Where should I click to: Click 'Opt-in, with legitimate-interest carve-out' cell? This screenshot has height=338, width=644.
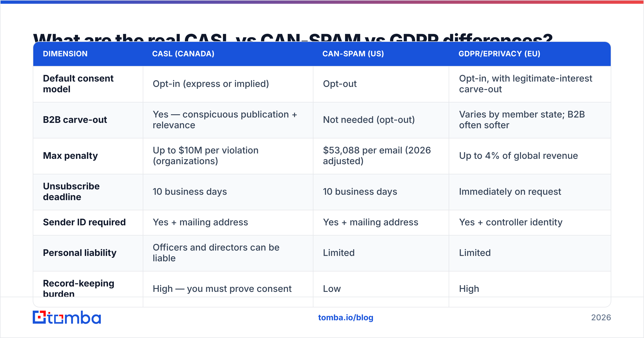click(525, 84)
